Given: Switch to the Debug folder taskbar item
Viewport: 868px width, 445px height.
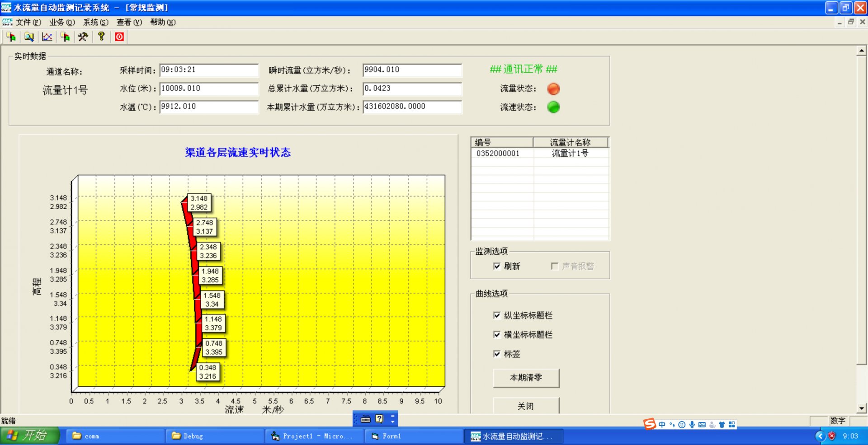Looking at the screenshot, I should coord(215,436).
